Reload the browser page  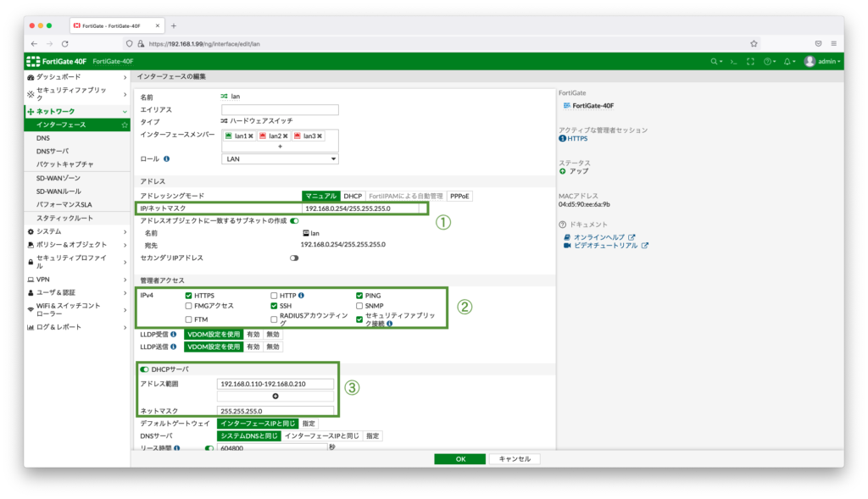64,44
